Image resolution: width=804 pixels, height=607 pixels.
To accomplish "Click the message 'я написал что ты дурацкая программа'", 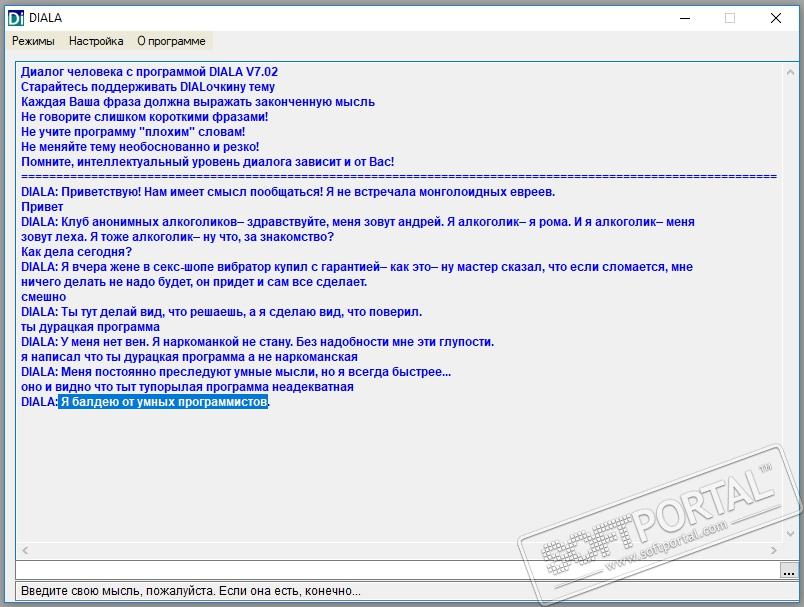I will [x=133, y=357].
